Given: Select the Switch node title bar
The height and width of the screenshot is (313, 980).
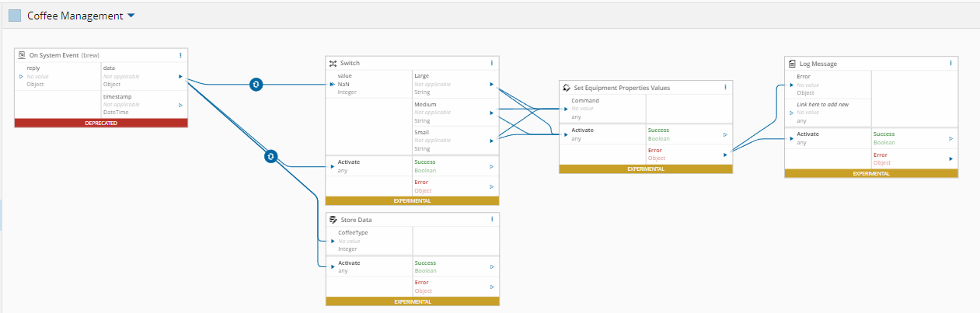Looking at the screenshot, I should [404, 63].
